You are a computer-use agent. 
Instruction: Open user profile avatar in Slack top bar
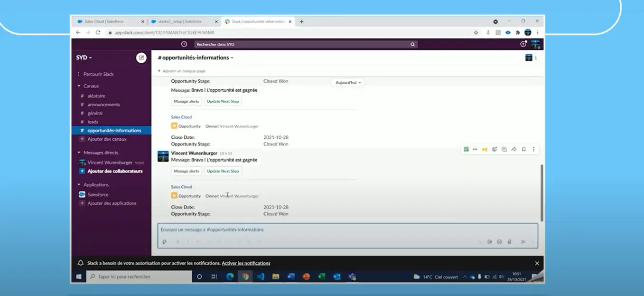(x=535, y=44)
